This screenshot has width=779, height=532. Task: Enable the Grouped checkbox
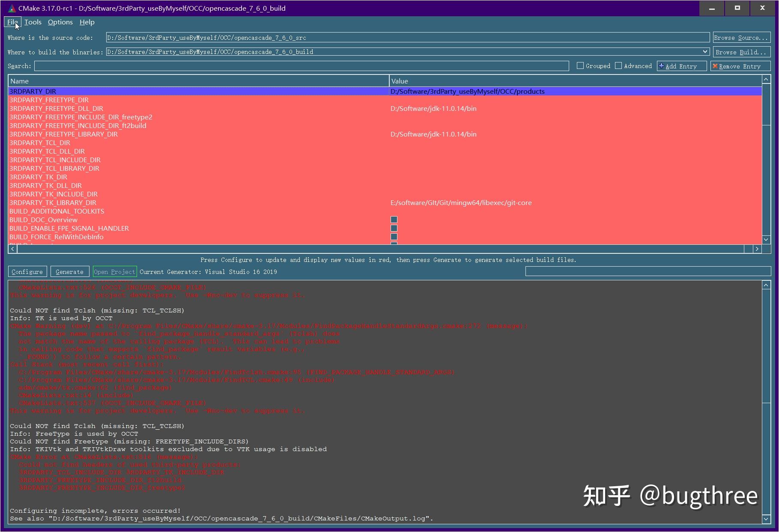[x=580, y=65]
